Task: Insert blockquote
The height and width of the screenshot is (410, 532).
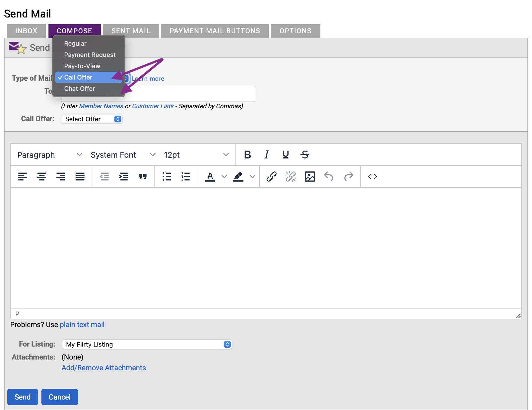Action: pos(143,177)
